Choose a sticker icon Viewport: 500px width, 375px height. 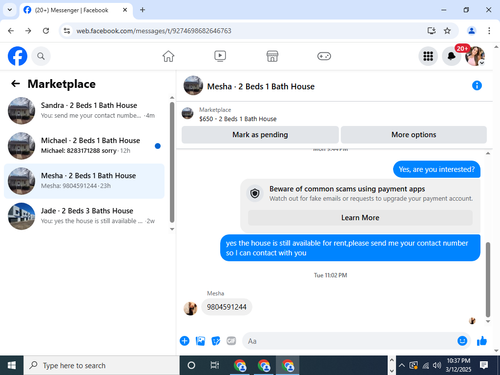(x=216, y=341)
